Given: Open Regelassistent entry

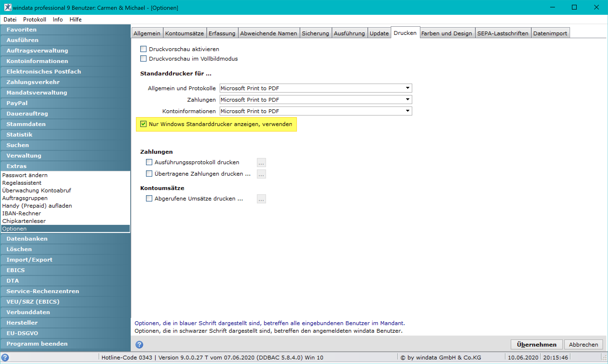Looking at the screenshot, I should tap(65, 183).
